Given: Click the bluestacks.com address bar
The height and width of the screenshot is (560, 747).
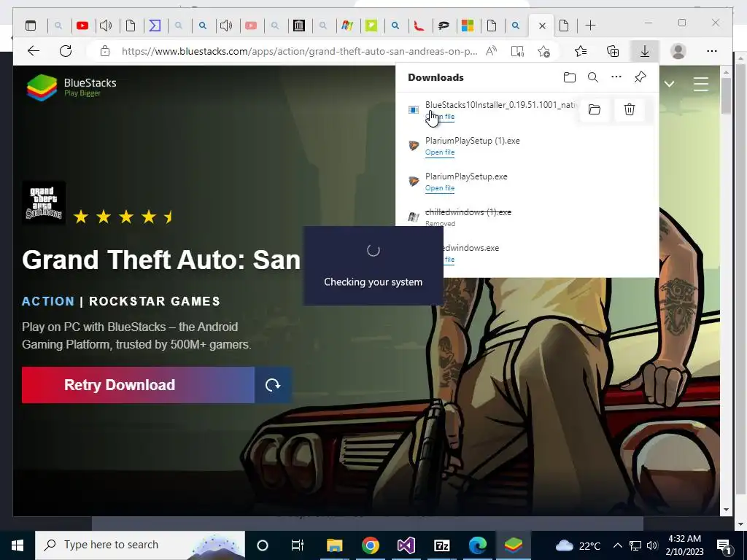Looking at the screenshot, I should pos(299,51).
